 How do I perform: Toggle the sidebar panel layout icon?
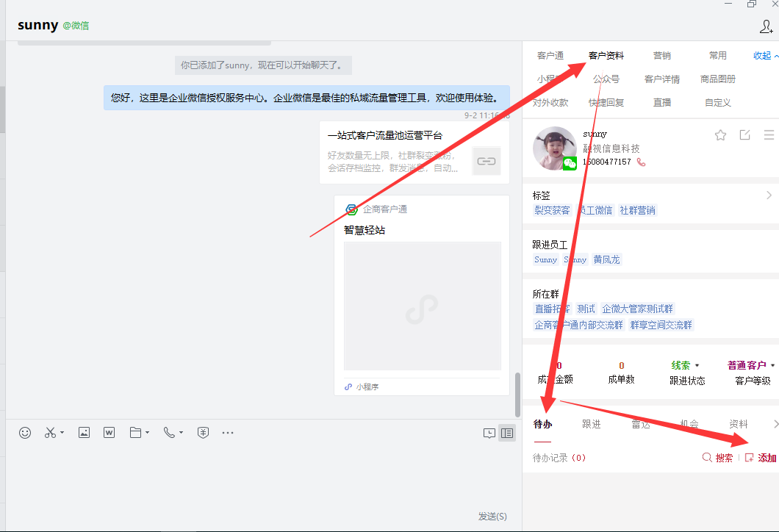coord(507,433)
